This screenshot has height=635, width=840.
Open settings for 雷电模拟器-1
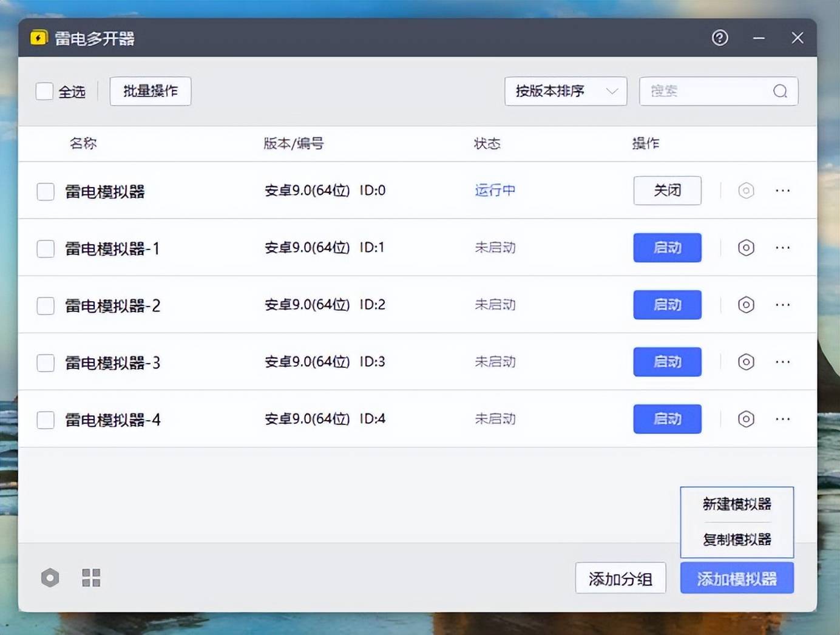(746, 248)
